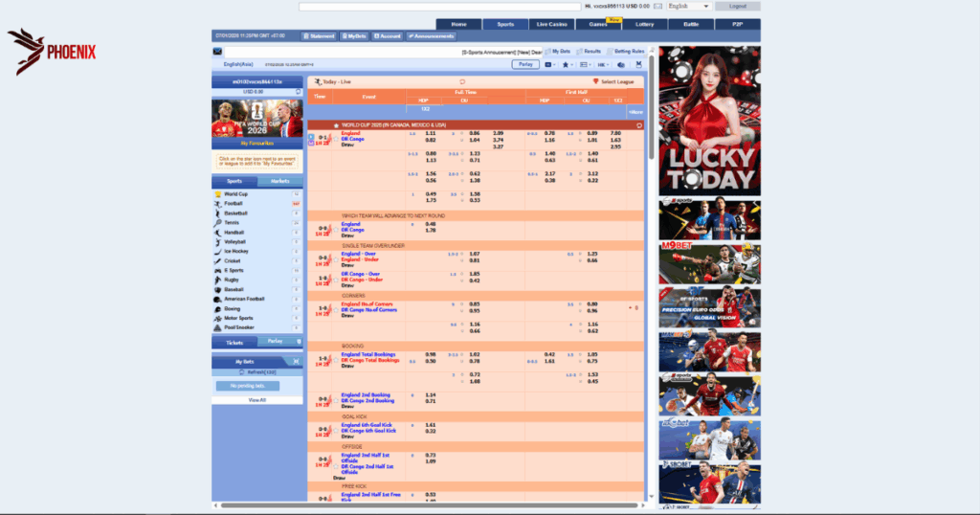Open the English language dropdown at the top
This screenshot has height=515, width=980.
[688, 7]
